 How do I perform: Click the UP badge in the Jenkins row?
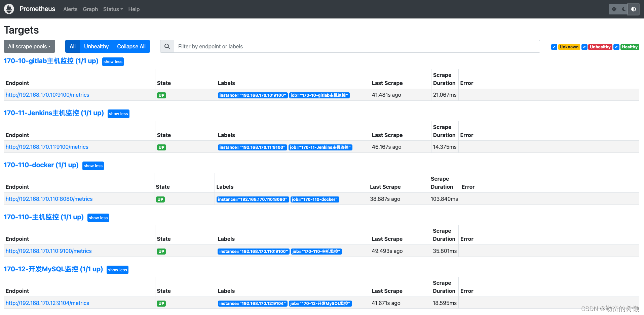(161, 147)
